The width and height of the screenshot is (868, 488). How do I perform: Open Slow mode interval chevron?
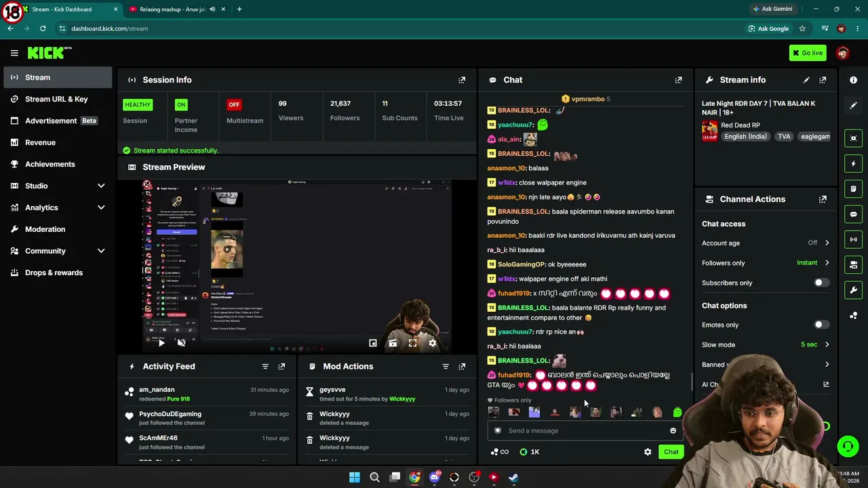tap(827, 344)
